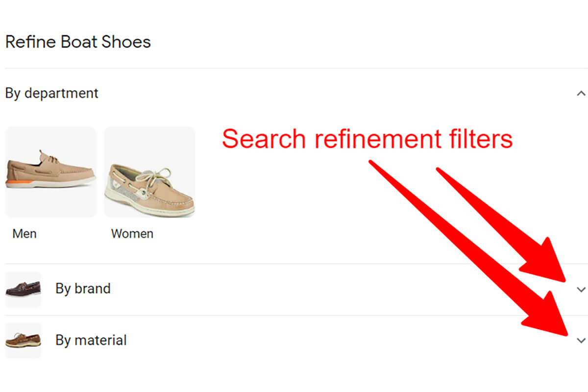The image size is (588, 392).
Task: Select the By brand section label
Action: coord(83,289)
